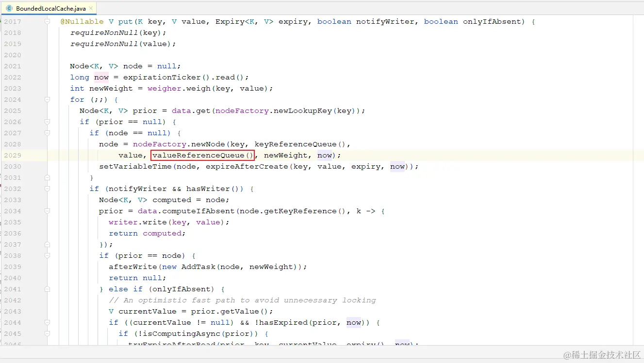Collapse the notifyWriter block at line 2032
The width and height of the screenshot is (644, 363).
pyautogui.click(x=48, y=189)
